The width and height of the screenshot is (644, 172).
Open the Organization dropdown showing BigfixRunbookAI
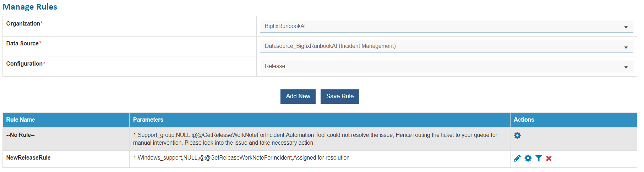446,26
